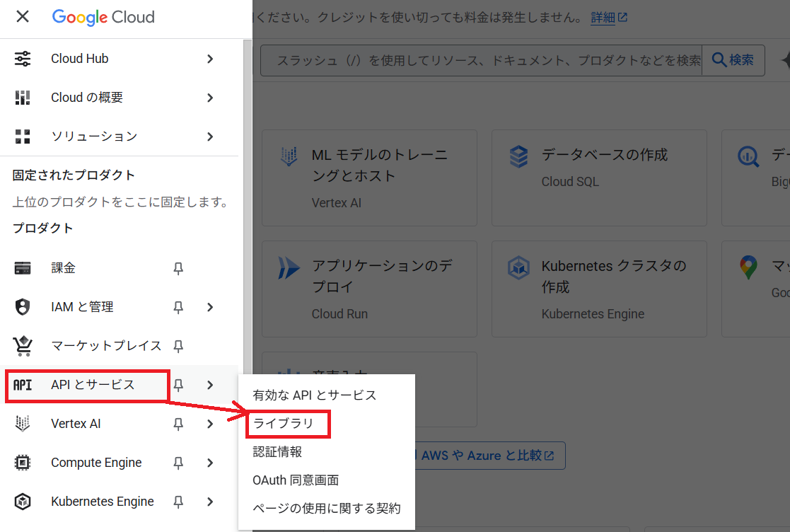The image size is (790, 532).
Task: Open 課金 product entry
Action: tap(119, 268)
